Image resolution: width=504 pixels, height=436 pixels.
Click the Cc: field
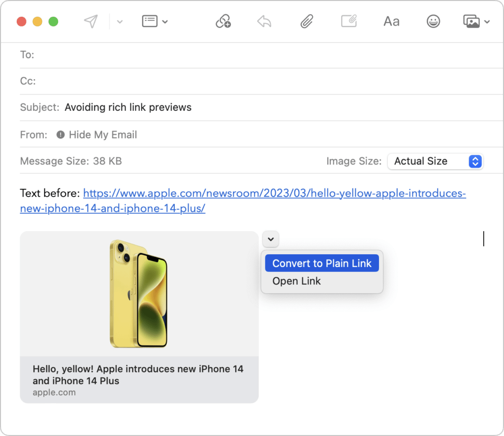pyautogui.click(x=266, y=81)
